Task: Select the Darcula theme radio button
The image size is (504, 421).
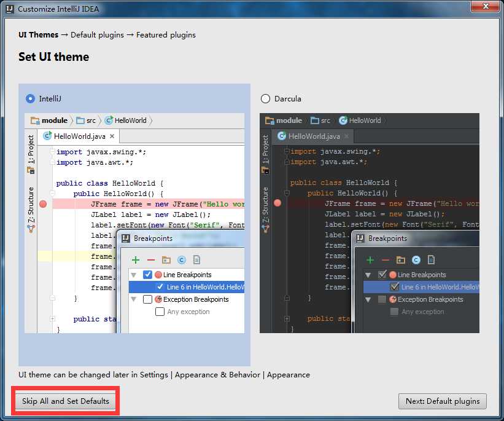Action: pyautogui.click(x=265, y=98)
